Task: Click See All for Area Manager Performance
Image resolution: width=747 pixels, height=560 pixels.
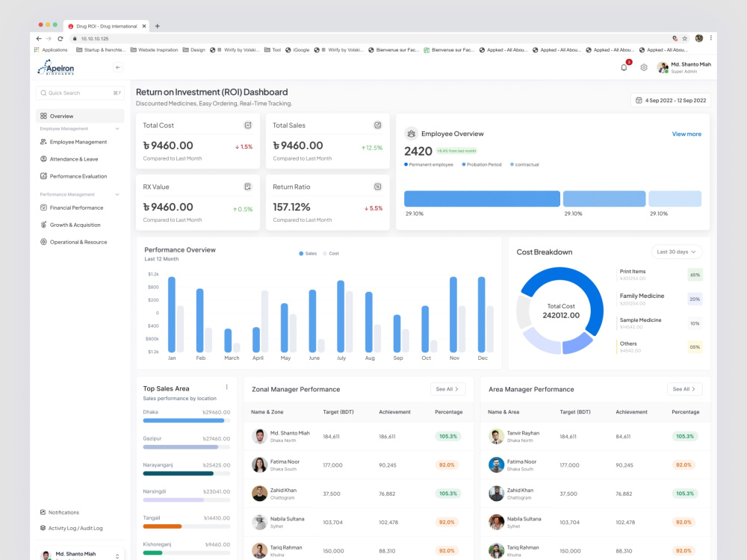Action: [x=684, y=389]
